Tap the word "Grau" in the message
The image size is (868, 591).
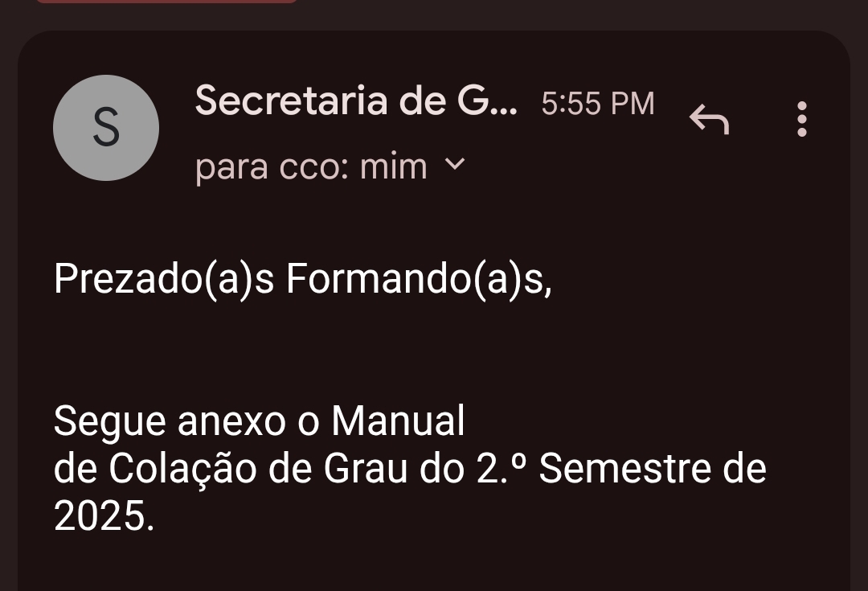[362, 470]
